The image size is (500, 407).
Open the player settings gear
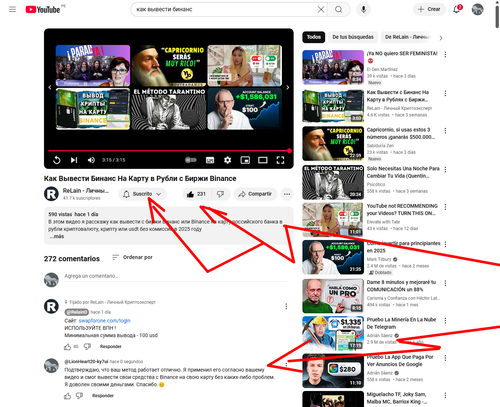coord(228,160)
